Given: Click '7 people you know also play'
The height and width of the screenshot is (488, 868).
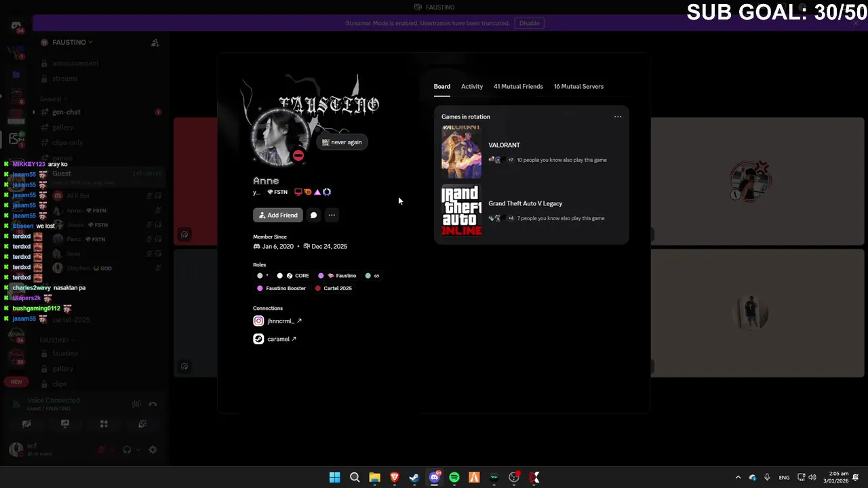Looking at the screenshot, I should pos(560,218).
